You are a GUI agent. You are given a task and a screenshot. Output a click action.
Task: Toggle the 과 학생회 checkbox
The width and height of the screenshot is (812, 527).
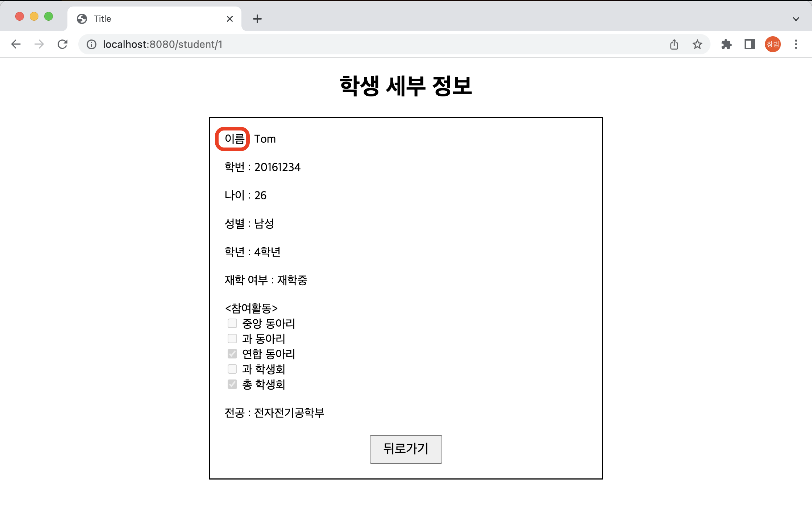click(x=232, y=369)
